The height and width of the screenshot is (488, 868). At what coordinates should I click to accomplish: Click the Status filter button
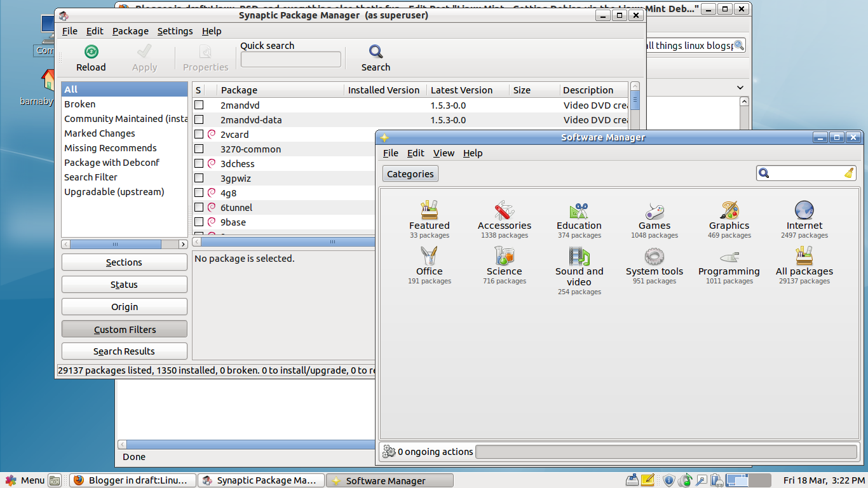pyautogui.click(x=125, y=285)
